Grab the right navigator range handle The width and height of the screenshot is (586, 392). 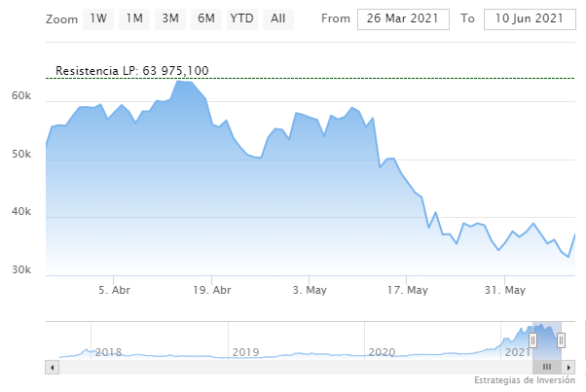[x=561, y=339]
